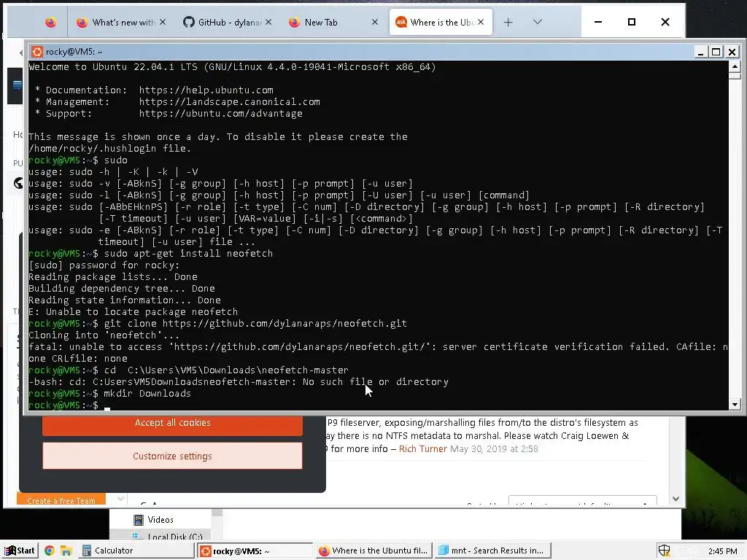Click the landscape.canonical.com management URL
The height and width of the screenshot is (560, 747).
tap(230, 102)
